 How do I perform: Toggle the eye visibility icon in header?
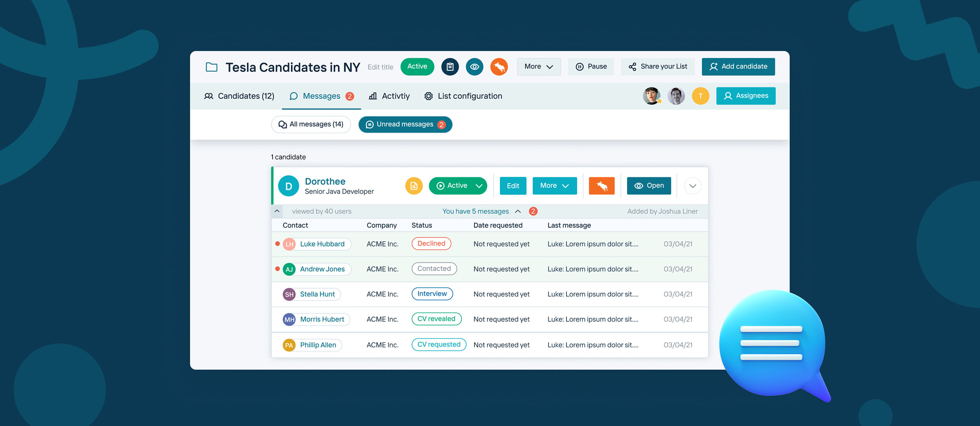coord(474,67)
